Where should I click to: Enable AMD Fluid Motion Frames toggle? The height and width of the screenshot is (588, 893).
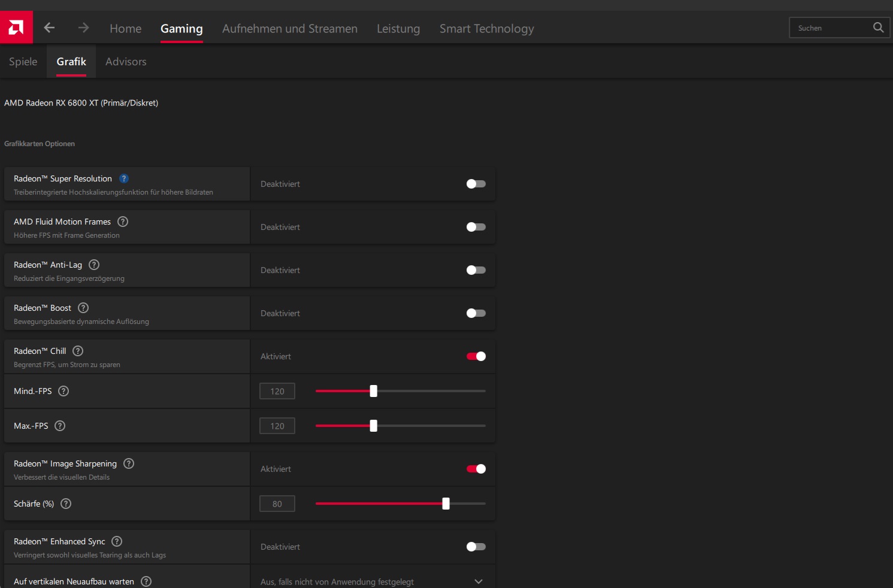pyautogui.click(x=476, y=227)
